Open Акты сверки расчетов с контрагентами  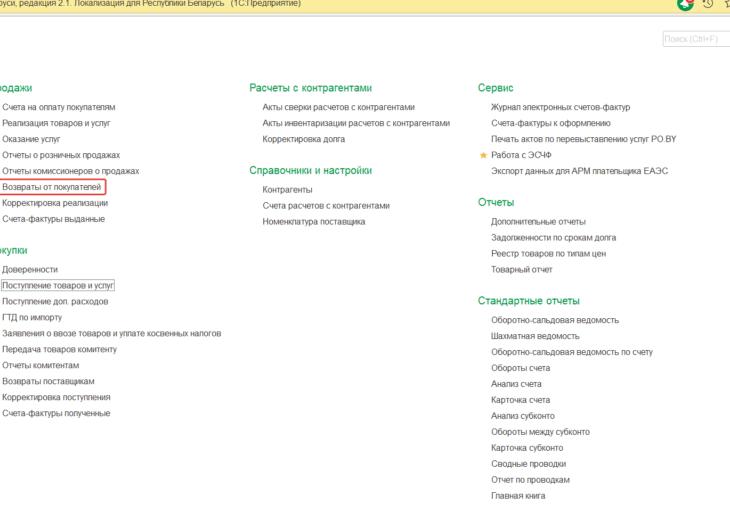pos(338,107)
